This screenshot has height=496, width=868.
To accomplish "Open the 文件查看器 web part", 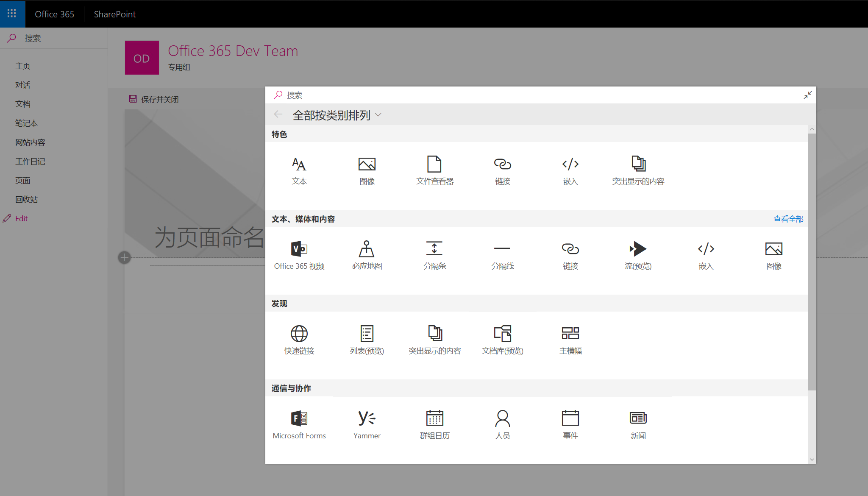I will click(435, 170).
